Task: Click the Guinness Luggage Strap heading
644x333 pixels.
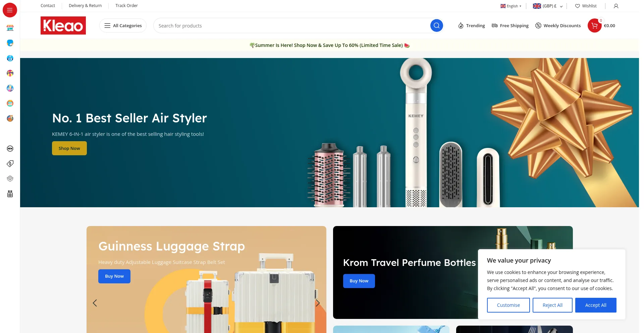Action: pos(171,246)
